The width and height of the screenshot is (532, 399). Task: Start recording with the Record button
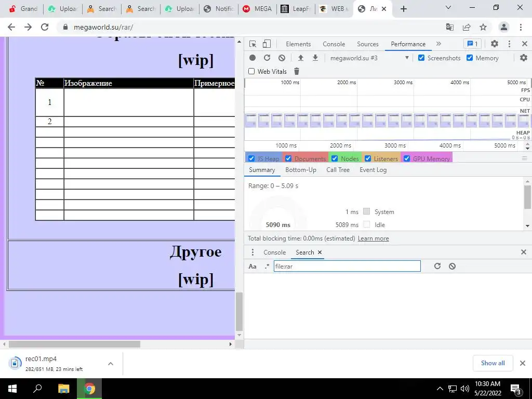(x=252, y=58)
